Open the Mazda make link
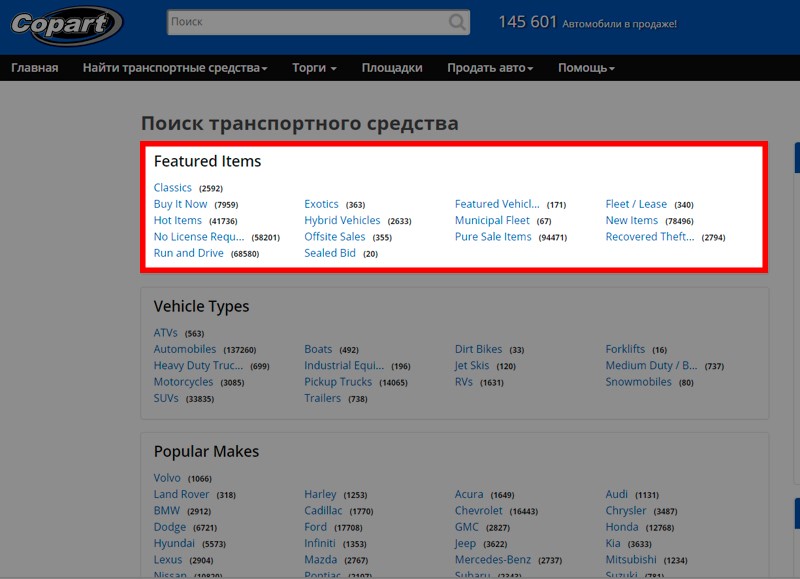 click(x=320, y=560)
